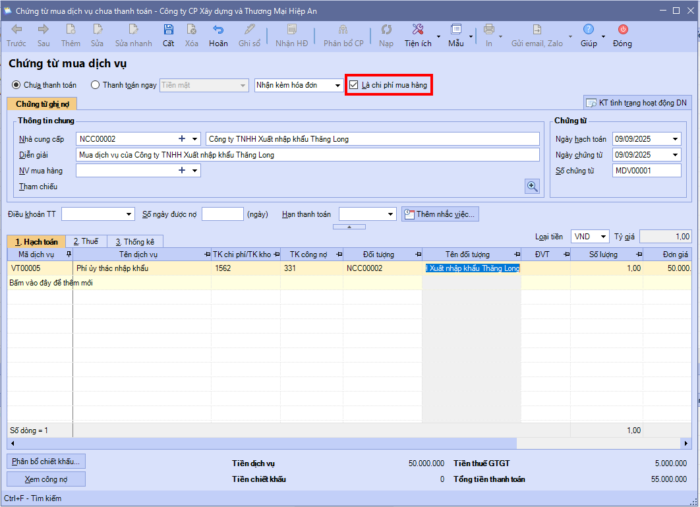This screenshot has height=507, width=700.
Task: Add new supplier with plus icon
Action: pos(182,139)
